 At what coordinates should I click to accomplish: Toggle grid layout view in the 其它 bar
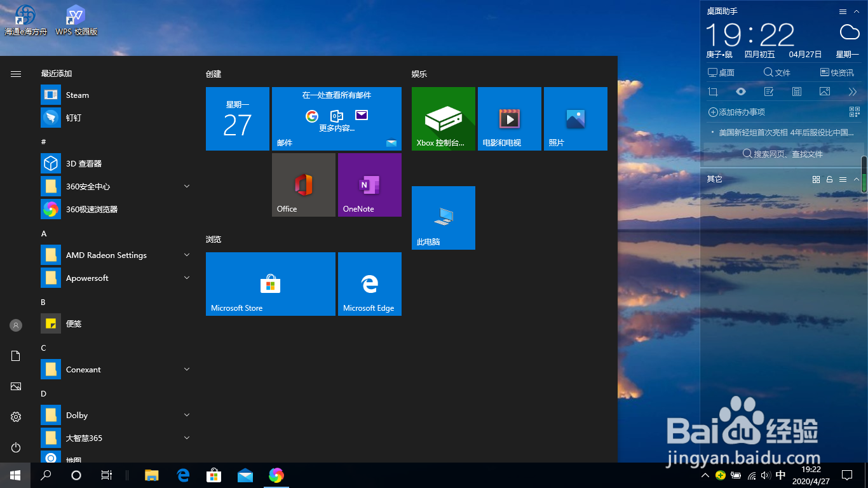tap(816, 179)
